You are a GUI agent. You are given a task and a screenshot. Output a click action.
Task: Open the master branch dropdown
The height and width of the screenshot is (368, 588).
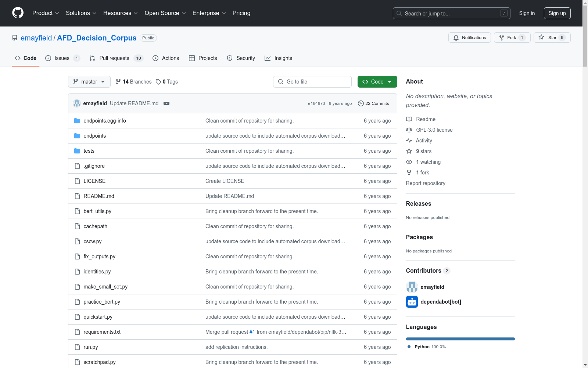(x=89, y=82)
